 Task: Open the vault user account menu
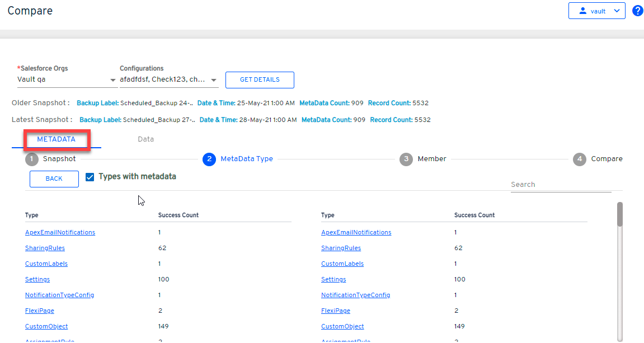596,11
